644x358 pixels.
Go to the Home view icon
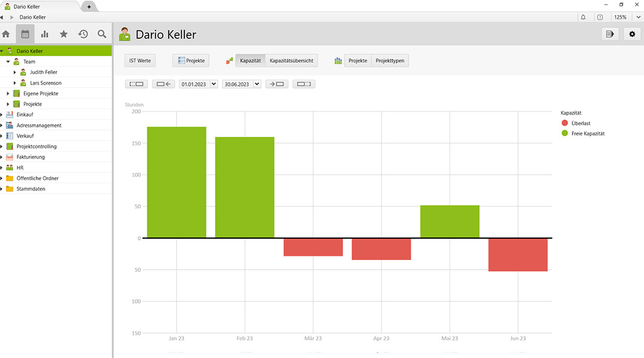pos(7,34)
